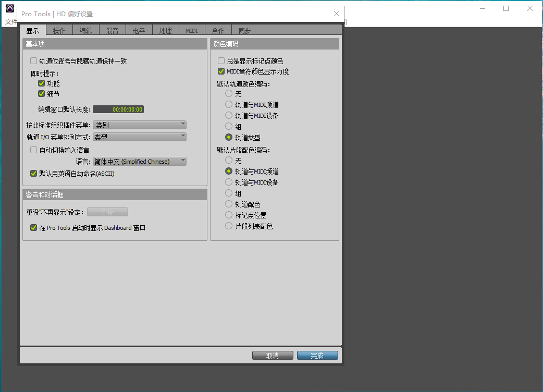
Task: Uncheck the 功能 tooltip checkbox
Action: 42,83
